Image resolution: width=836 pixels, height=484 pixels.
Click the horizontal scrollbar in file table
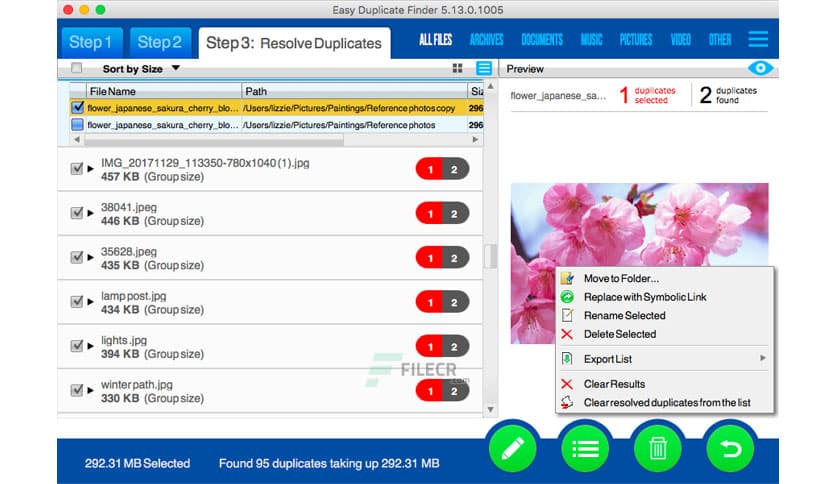click(x=214, y=140)
